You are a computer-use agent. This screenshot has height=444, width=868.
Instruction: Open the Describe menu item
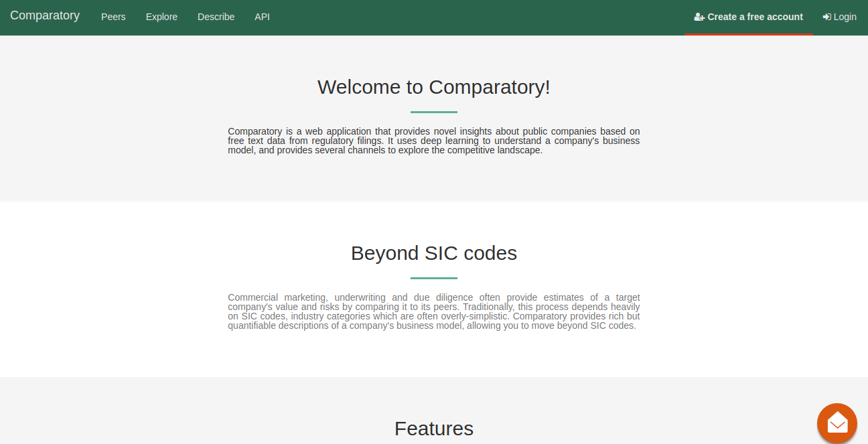coord(216,17)
